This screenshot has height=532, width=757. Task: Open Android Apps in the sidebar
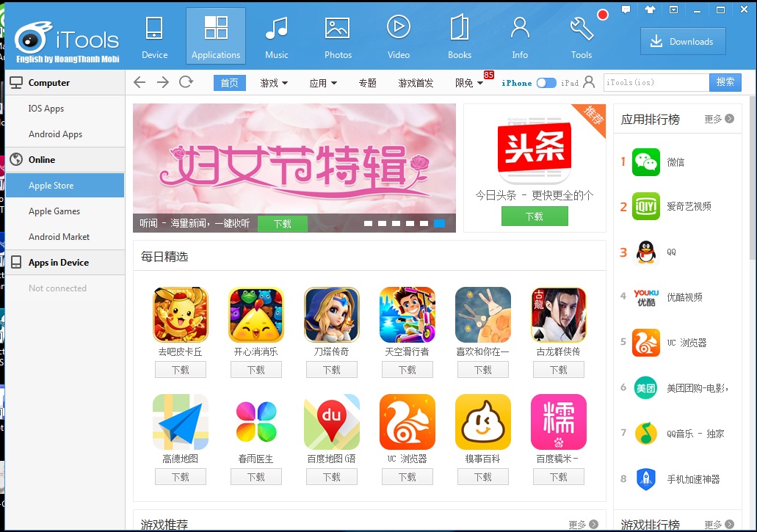tap(65, 134)
